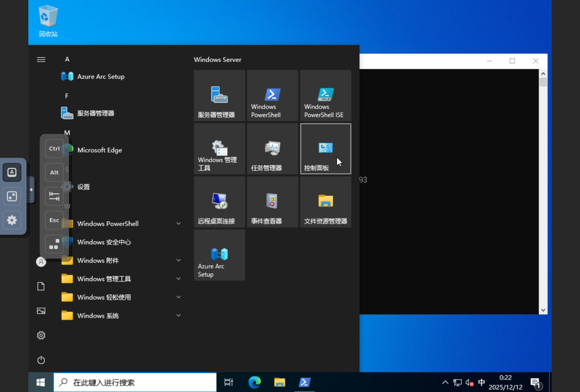This screenshot has width=580, height=392.
Task: Open 设置 from the app list
Action: click(x=83, y=187)
